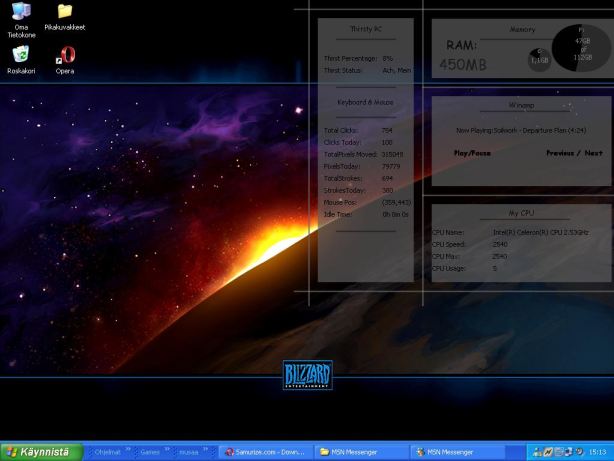Click the Total Clicks label
The image size is (614, 461).
340,130
